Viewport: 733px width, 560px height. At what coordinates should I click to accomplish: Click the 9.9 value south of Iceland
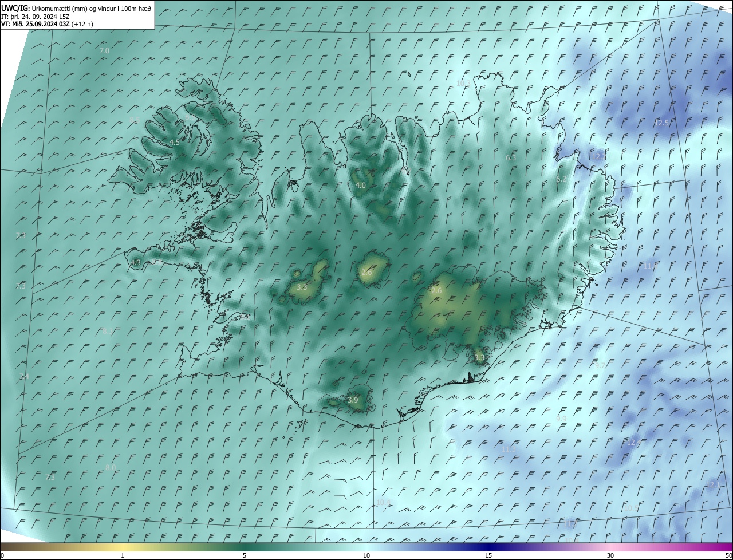pos(561,419)
